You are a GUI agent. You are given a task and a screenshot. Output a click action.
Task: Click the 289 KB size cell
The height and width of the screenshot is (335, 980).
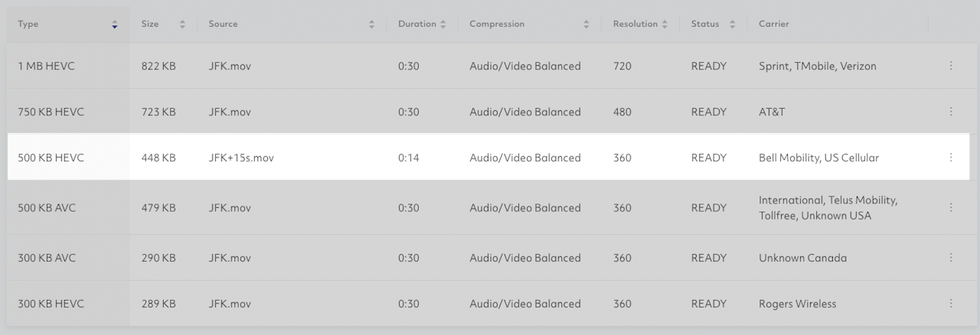point(158,304)
